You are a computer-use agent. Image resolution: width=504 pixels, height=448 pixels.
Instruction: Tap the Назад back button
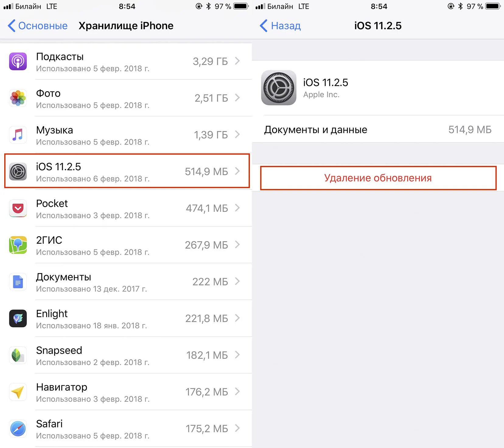coord(280,26)
